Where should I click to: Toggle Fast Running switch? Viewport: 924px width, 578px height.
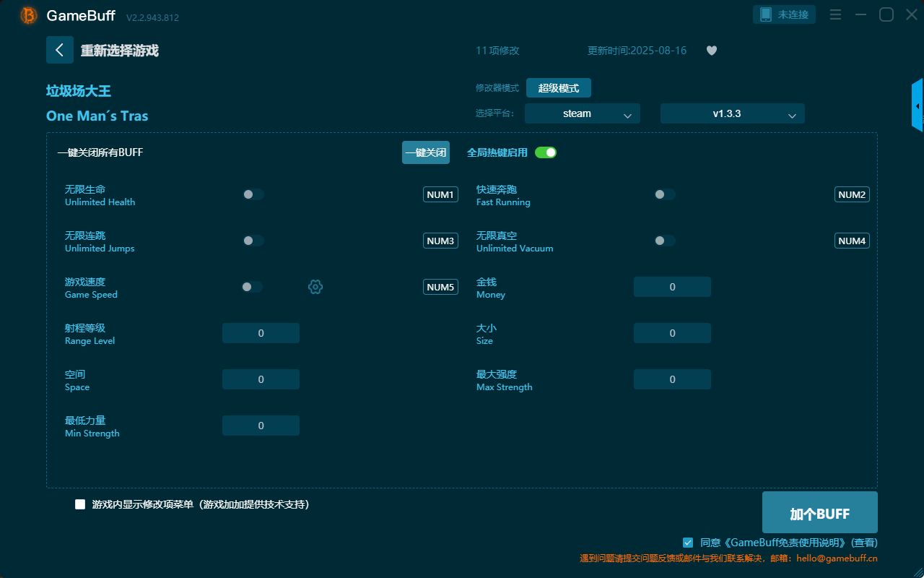tap(664, 194)
